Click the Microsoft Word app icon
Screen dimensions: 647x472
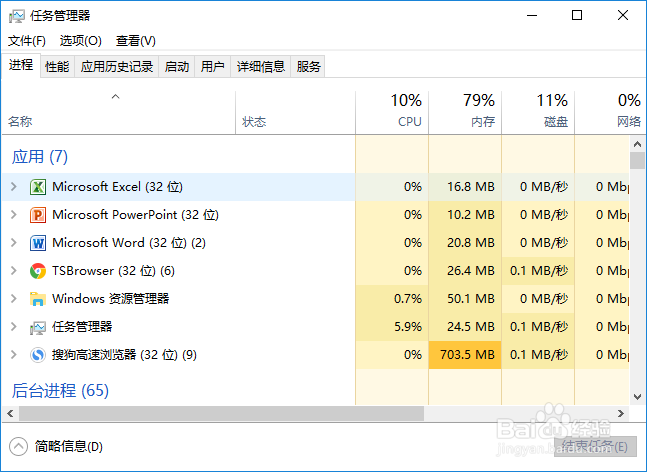pos(38,243)
